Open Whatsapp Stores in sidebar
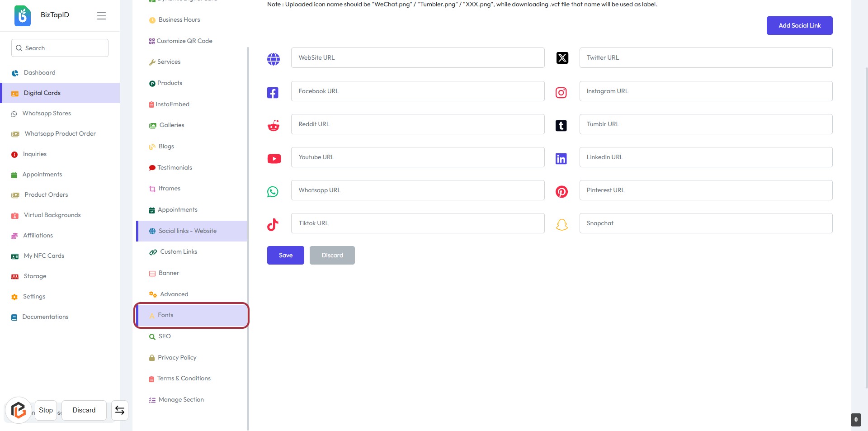 (47, 114)
